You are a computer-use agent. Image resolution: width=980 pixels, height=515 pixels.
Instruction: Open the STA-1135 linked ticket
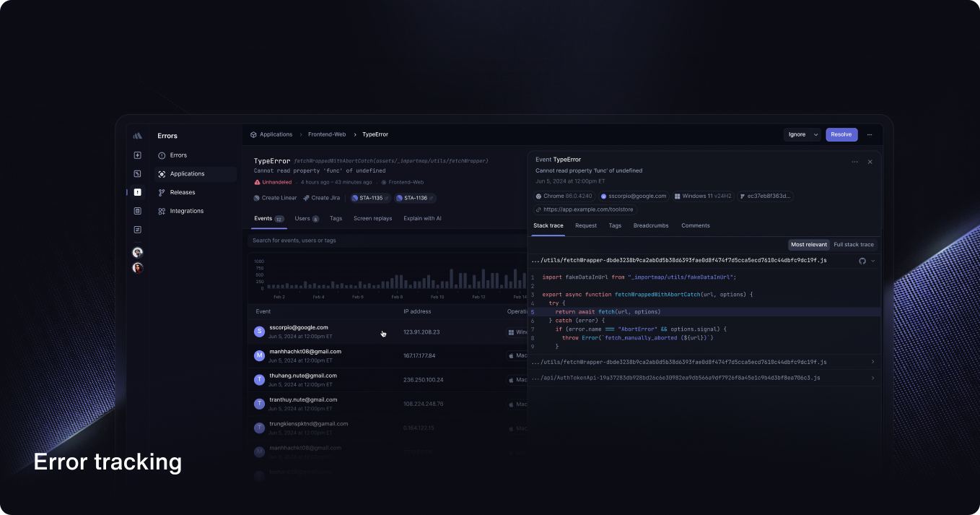click(369, 198)
